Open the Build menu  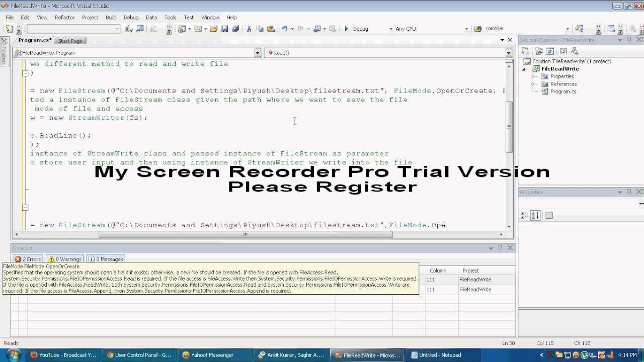pyautogui.click(x=111, y=17)
